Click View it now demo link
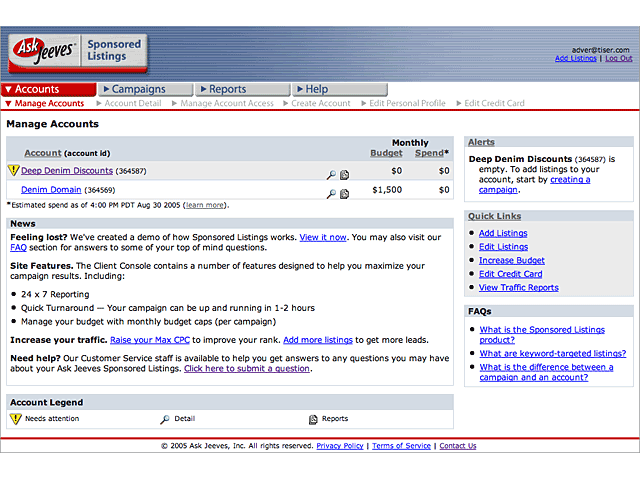Viewport: 640px width, 480px height. click(x=323, y=238)
